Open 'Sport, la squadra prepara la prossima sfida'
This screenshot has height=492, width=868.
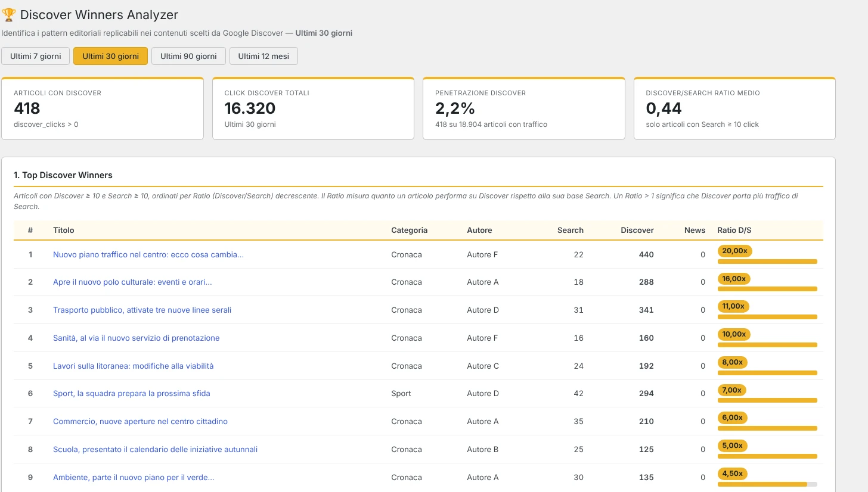tap(131, 393)
